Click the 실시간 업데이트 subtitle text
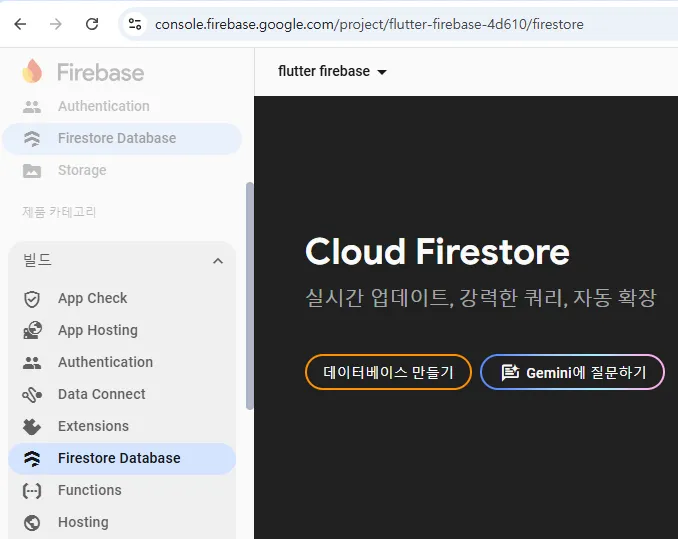678x539 pixels. pyautogui.click(x=481, y=298)
